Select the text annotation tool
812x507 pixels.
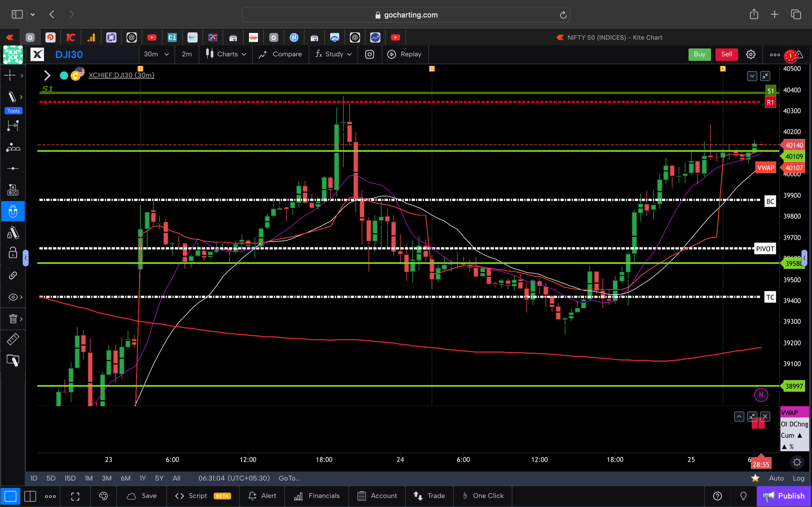(x=13, y=189)
